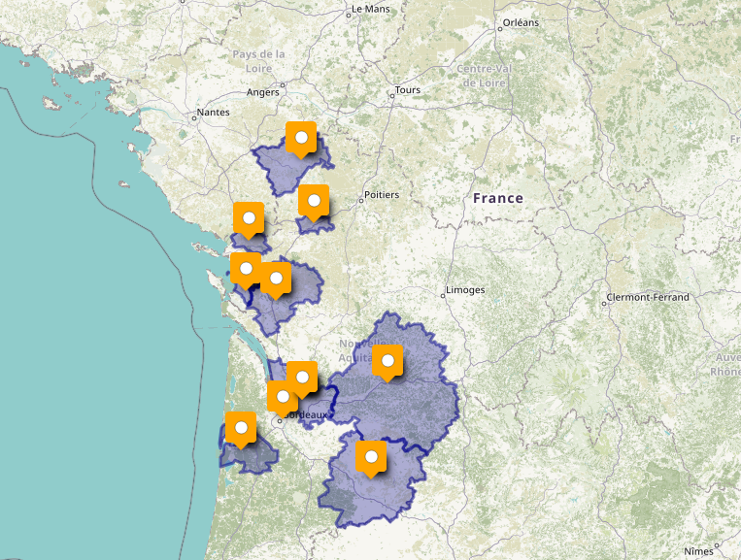Select the Nantes city label
741x560 pixels.
coord(213,113)
